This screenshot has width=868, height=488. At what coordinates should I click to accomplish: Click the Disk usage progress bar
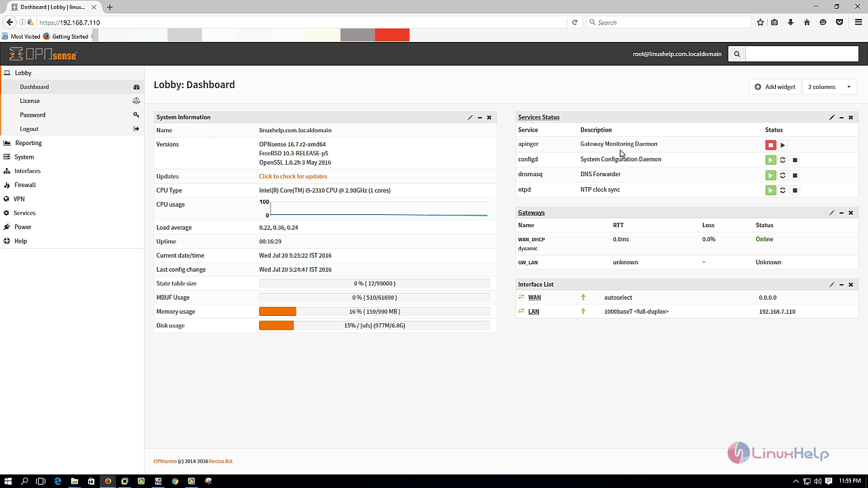(x=374, y=325)
